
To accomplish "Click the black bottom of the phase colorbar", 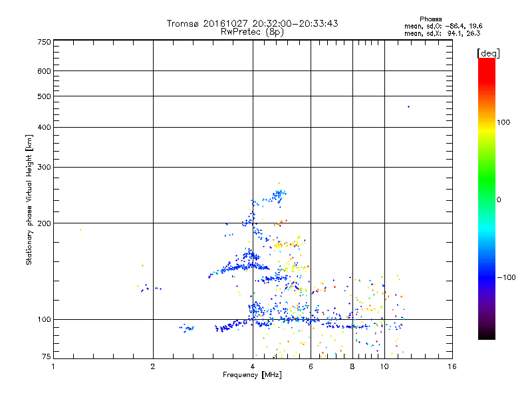I will point(487,334).
